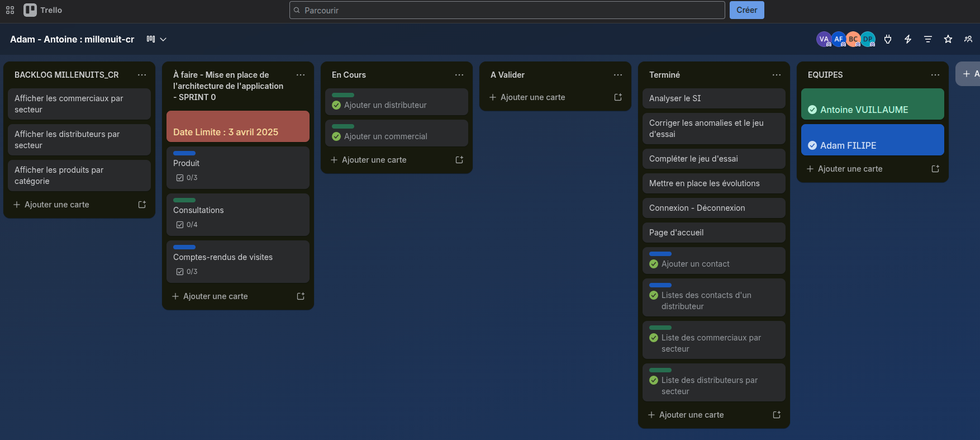
Task: Open the A Valider list menu
Action: [x=618, y=75]
